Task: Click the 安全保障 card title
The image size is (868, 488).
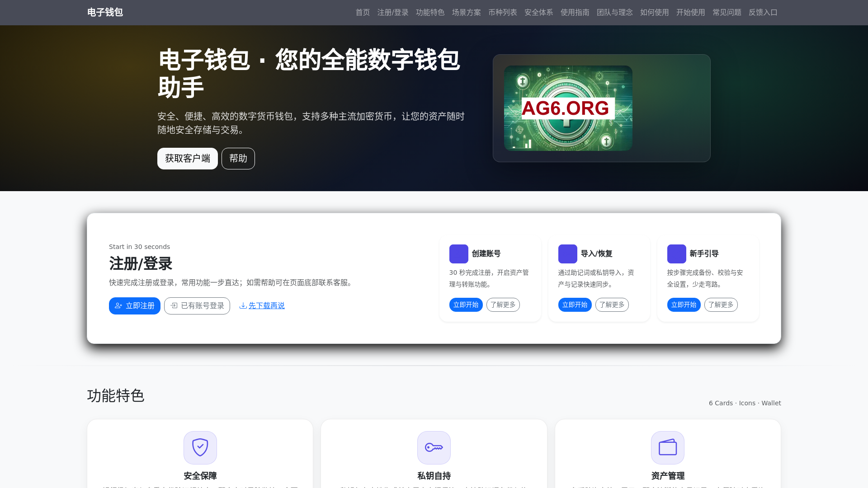Action: point(200,476)
